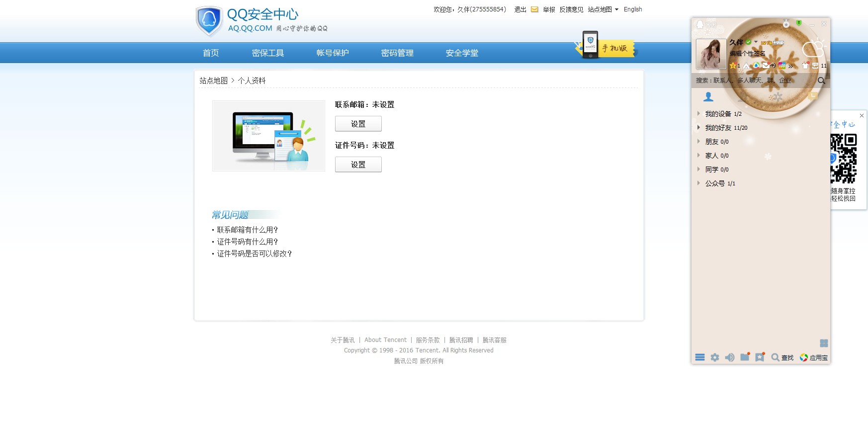This screenshot has height=425, width=868.
Task: Click the profile computer illustration image
Action: tap(268, 136)
